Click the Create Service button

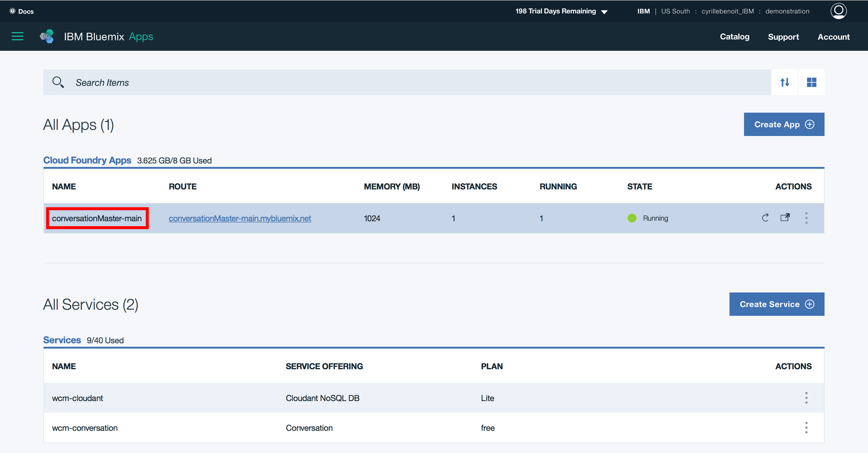[777, 304]
